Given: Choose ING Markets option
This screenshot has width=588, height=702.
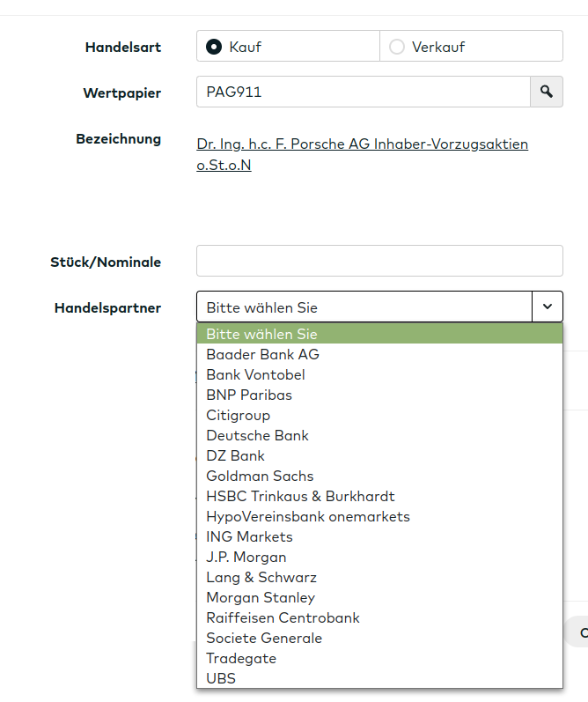Looking at the screenshot, I should (249, 536).
